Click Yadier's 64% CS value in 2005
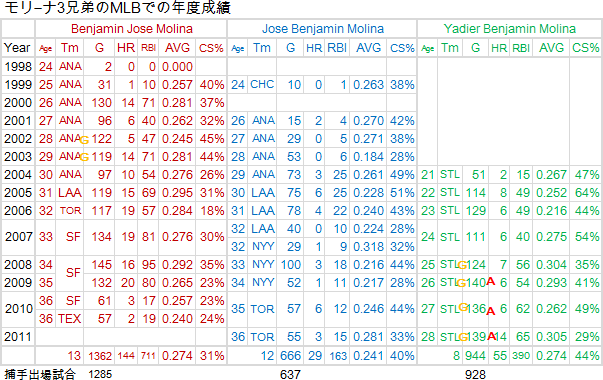Screen dimensions: 603x380 587,193
